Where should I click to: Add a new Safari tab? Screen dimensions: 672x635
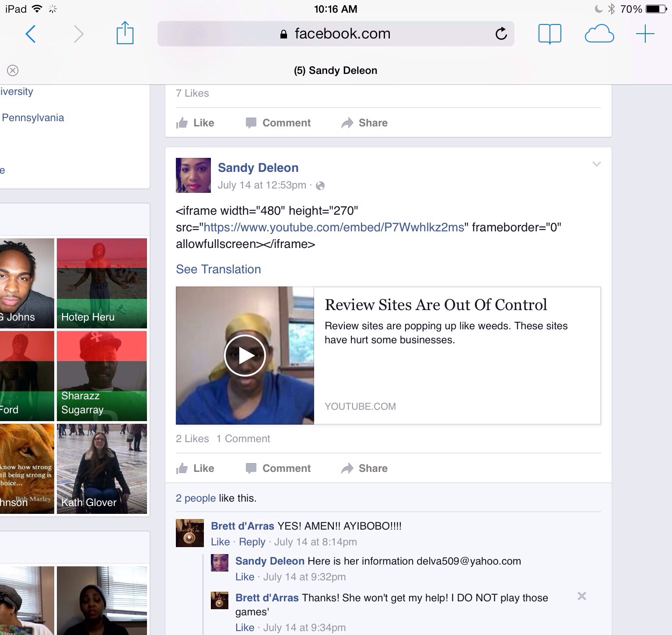pos(645,34)
